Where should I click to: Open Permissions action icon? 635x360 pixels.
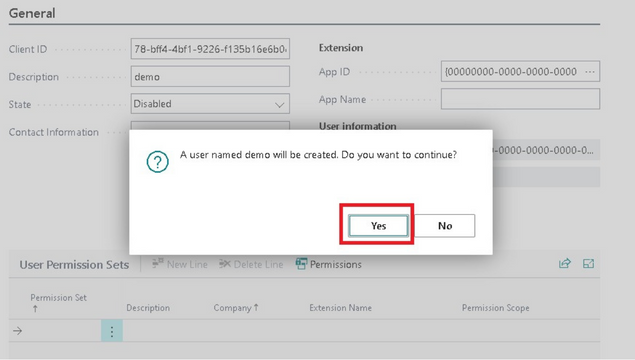tap(301, 264)
